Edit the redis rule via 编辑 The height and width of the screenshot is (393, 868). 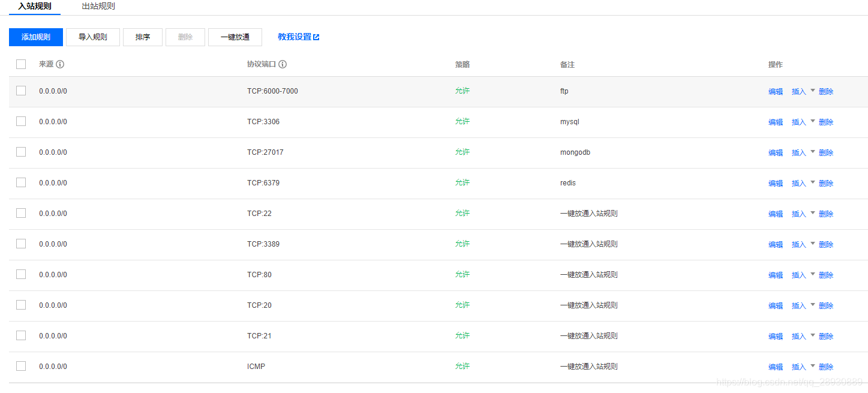pyautogui.click(x=776, y=184)
